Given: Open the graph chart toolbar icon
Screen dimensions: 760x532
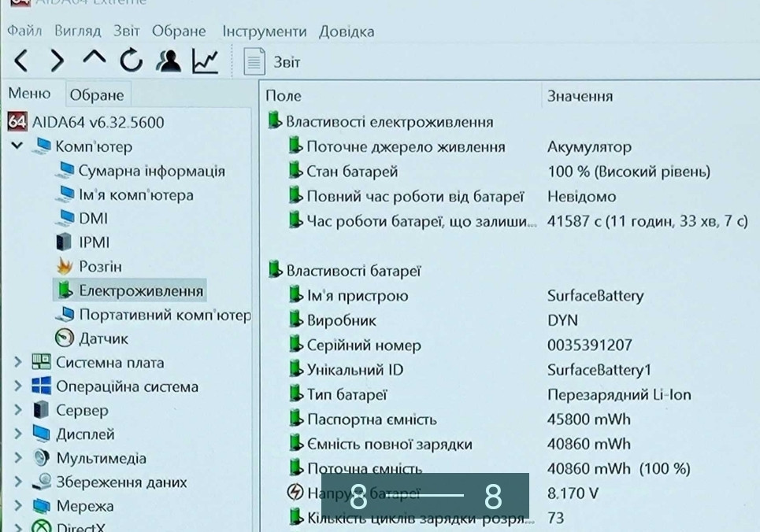Looking at the screenshot, I should point(205,61).
